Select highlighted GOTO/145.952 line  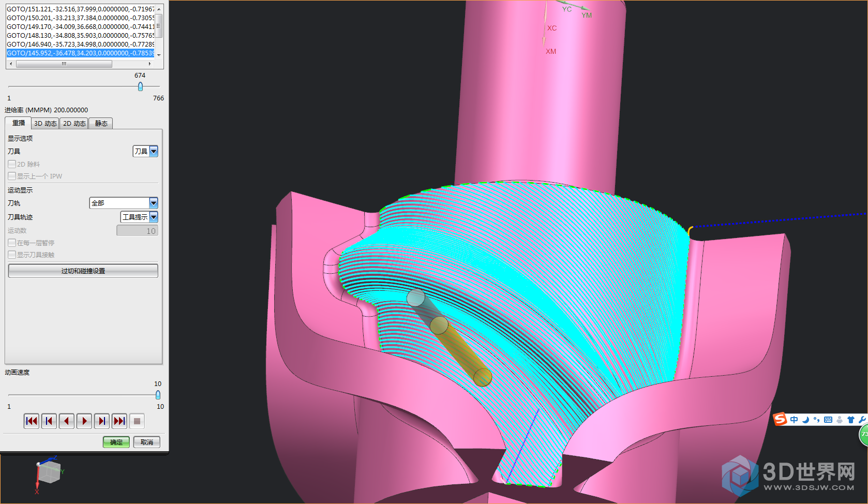tap(80, 53)
